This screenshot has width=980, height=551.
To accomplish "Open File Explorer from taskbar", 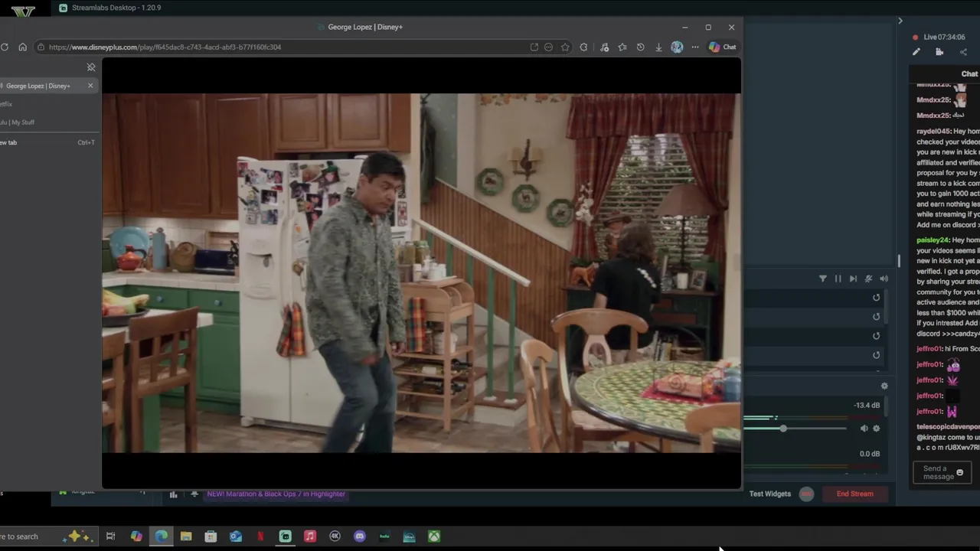I will click(x=186, y=536).
